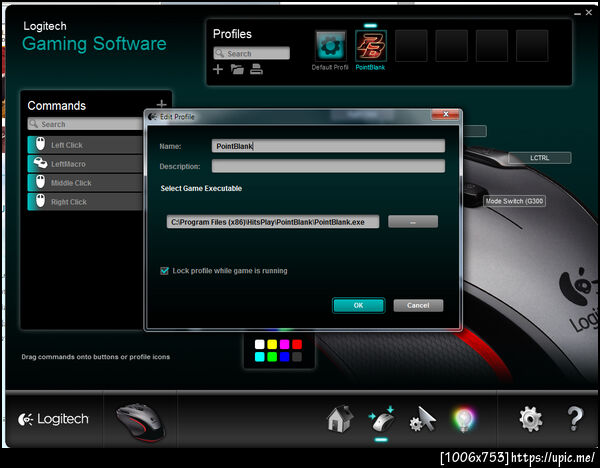Click the last empty profile slot
Screen dimensions: 600x468
(x=532, y=46)
